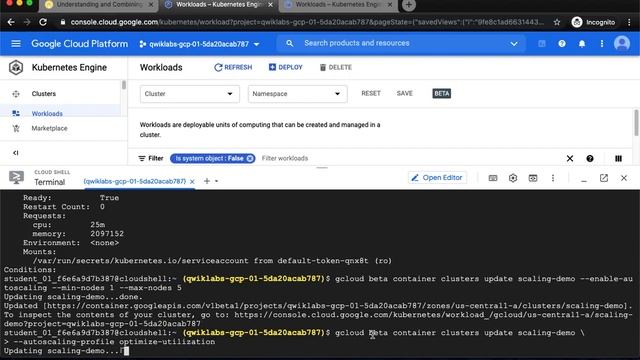Open the Google Cloud navigation hamburger menu
This screenshot has width=640, height=360.
(x=16, y=43)
